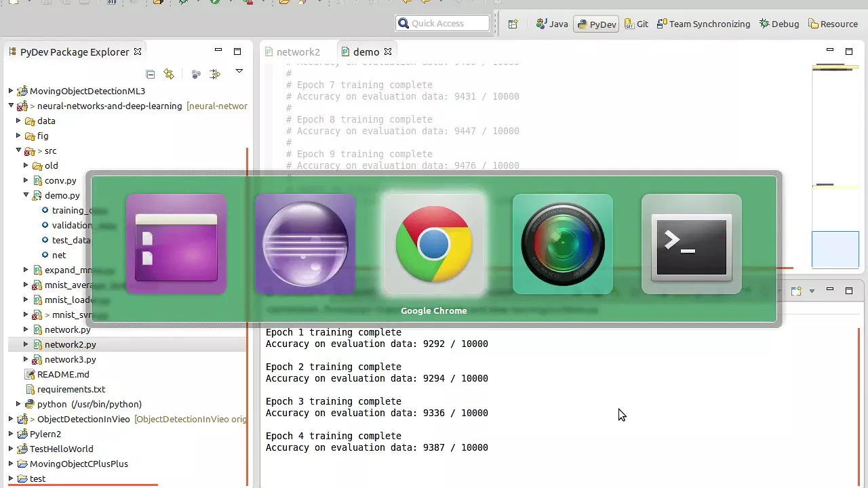Viewport: 868px width, 488px height.
Task: Switch to the Java perspective
Action: pyautogui.click(x=552, y=24)
